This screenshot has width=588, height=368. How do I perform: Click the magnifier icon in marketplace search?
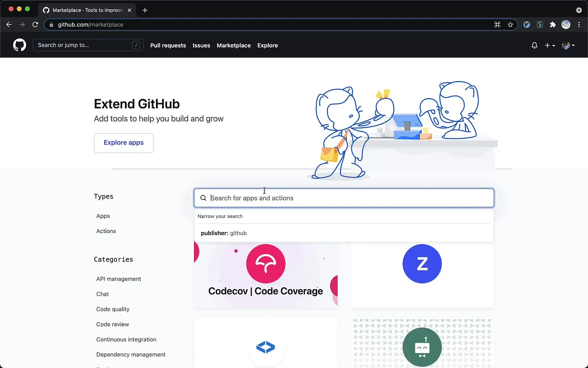(203, 198)
